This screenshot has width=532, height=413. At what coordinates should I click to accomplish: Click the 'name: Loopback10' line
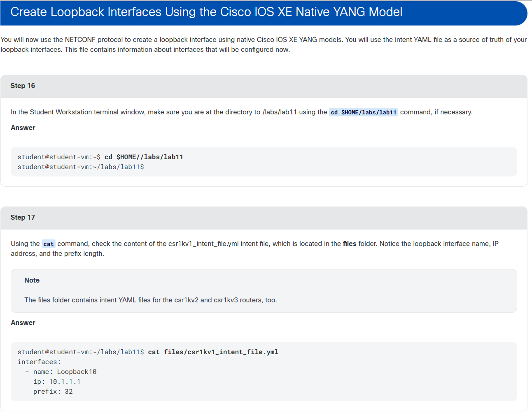(x=61, y=372)
